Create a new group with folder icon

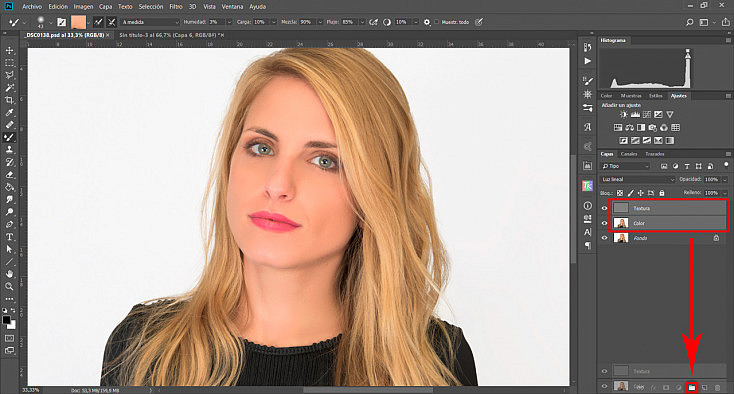tap(692, 387)
